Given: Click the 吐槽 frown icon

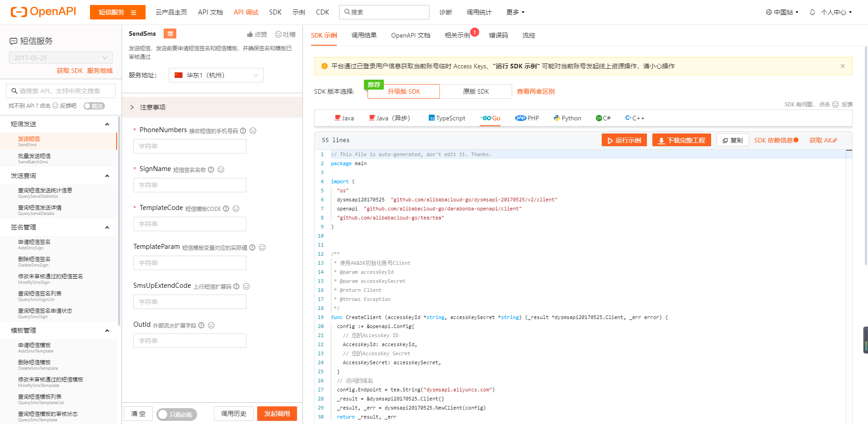Looking at the screenshot, I should pos(278,34).
